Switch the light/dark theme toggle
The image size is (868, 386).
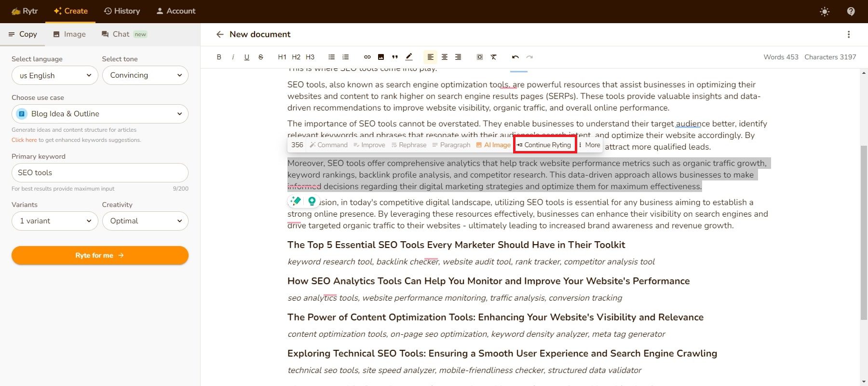(825, 11)
